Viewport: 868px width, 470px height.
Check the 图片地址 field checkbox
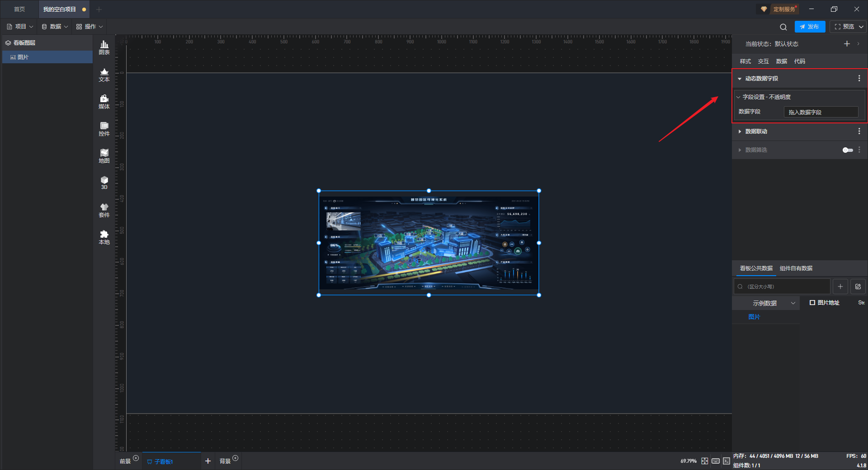(x=812, y=303)
